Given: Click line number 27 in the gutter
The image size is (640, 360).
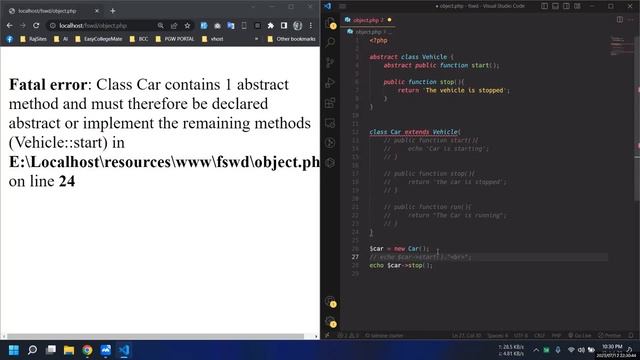Looking at the screenshot, I should point(355,257).
